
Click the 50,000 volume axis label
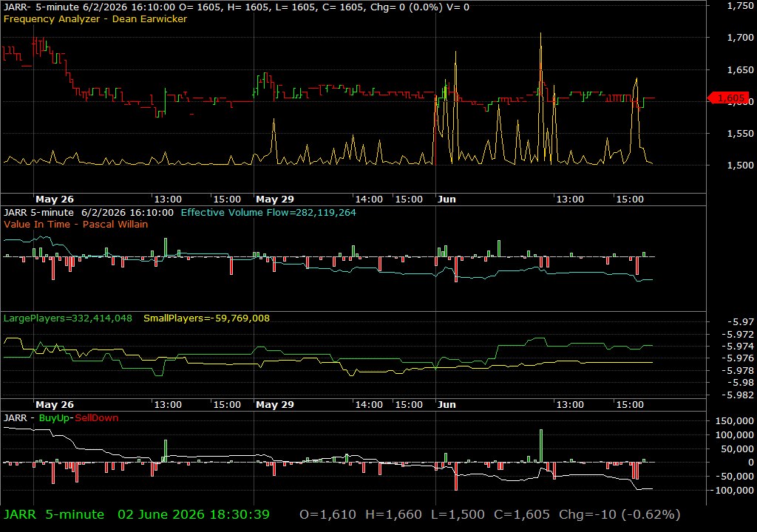tap(738, 449)
